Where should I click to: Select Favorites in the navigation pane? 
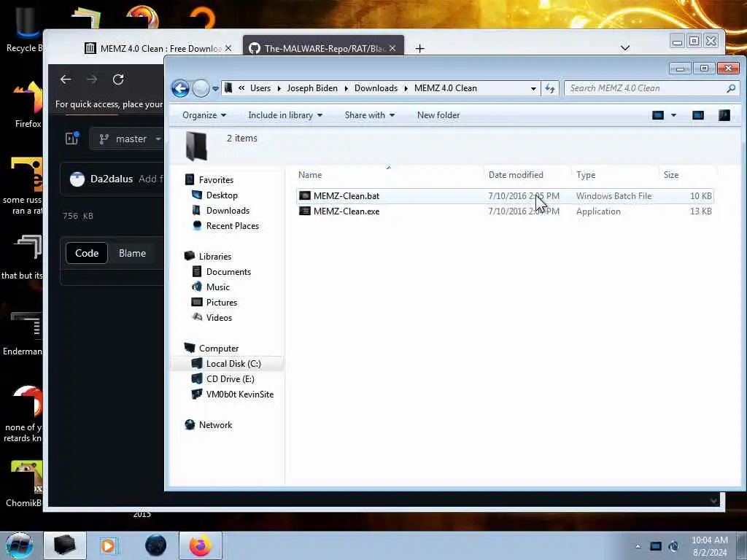pos(216,180)
